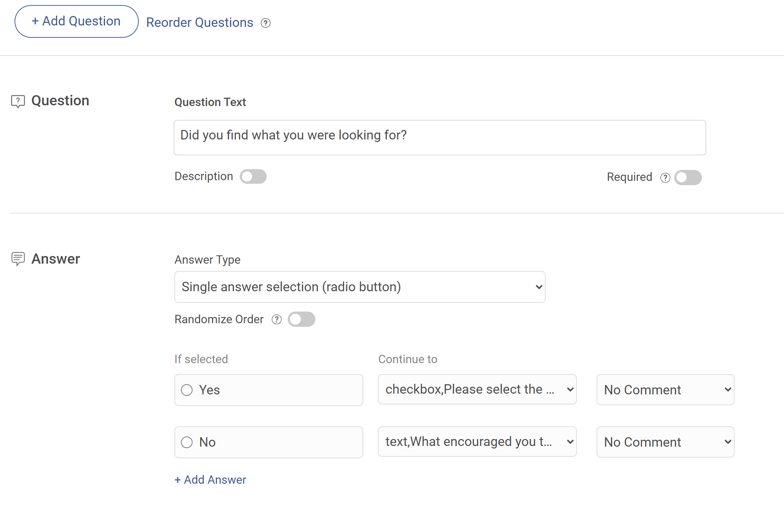Select the Yes radio button
784x532 pixels.
tap(187, 390)
